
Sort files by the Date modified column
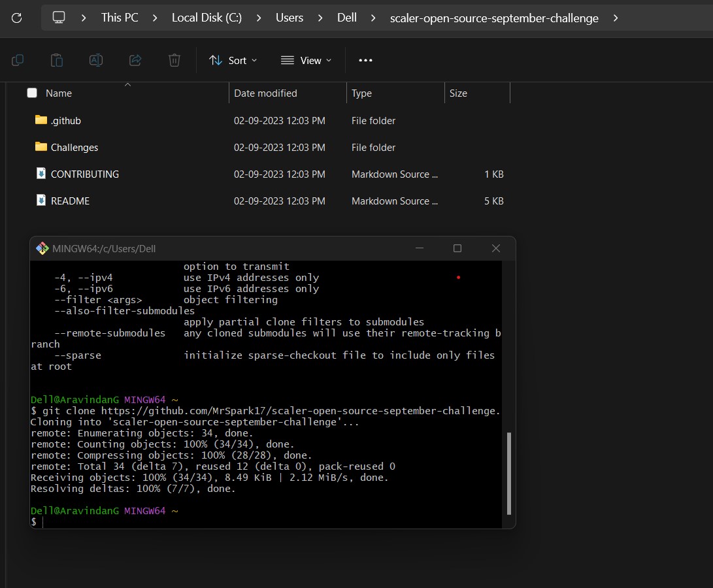(x=265, y=93)
